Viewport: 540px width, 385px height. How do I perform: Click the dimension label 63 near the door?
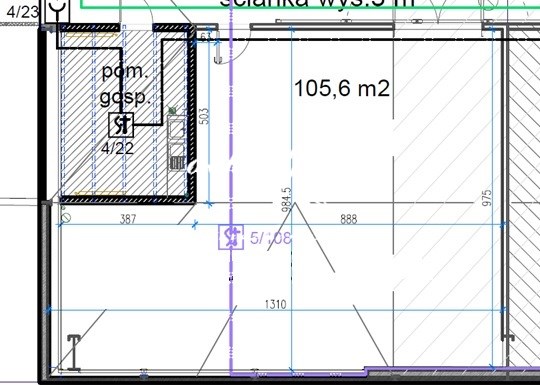pyautogui.click(x=205, y=37)
